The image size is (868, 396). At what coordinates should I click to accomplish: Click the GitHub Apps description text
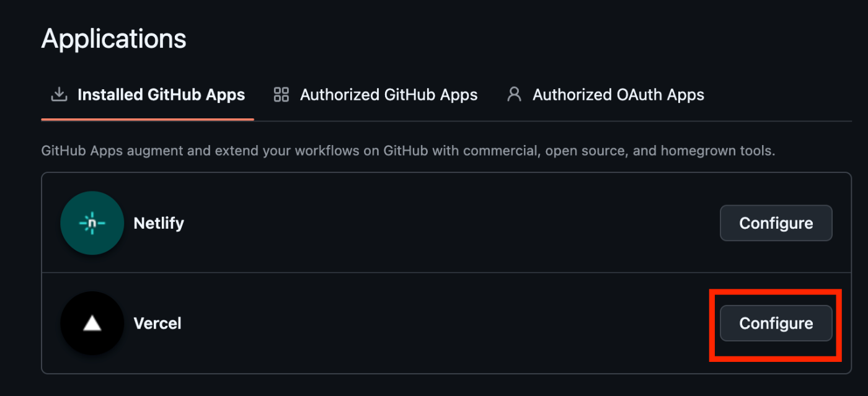(408, 151)
